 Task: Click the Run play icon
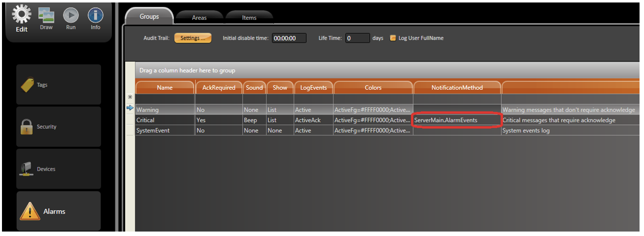[71, 15]
